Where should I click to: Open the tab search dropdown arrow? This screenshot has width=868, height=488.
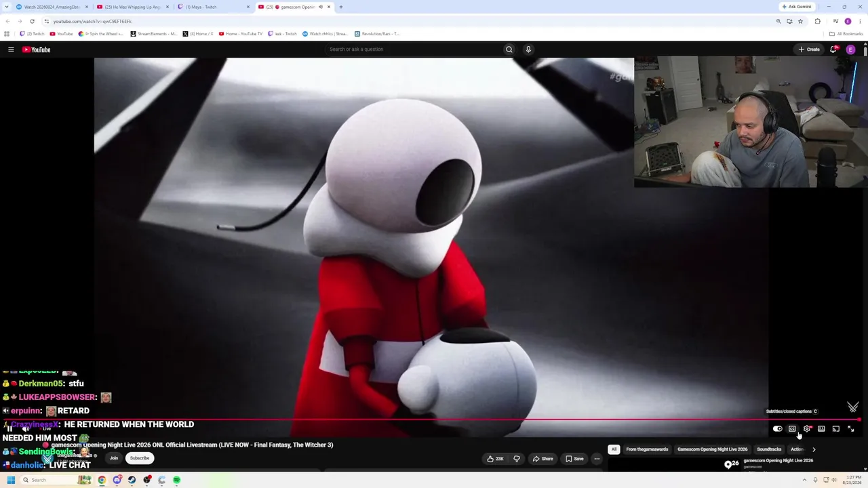click(7, 7)
